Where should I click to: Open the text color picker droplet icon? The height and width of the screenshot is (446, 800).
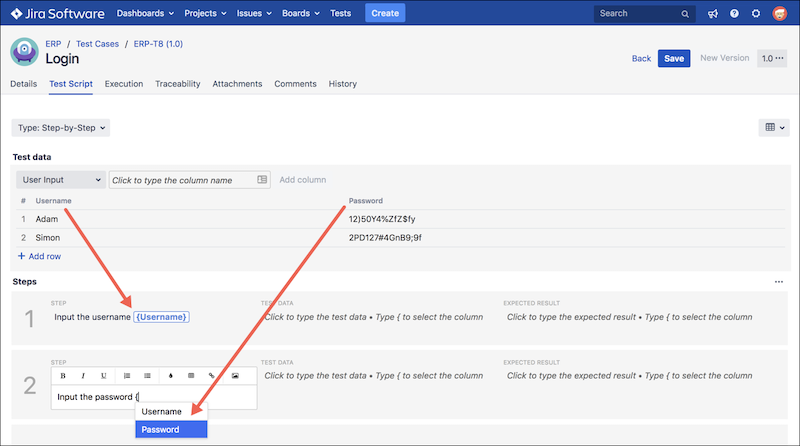(170, 376)
